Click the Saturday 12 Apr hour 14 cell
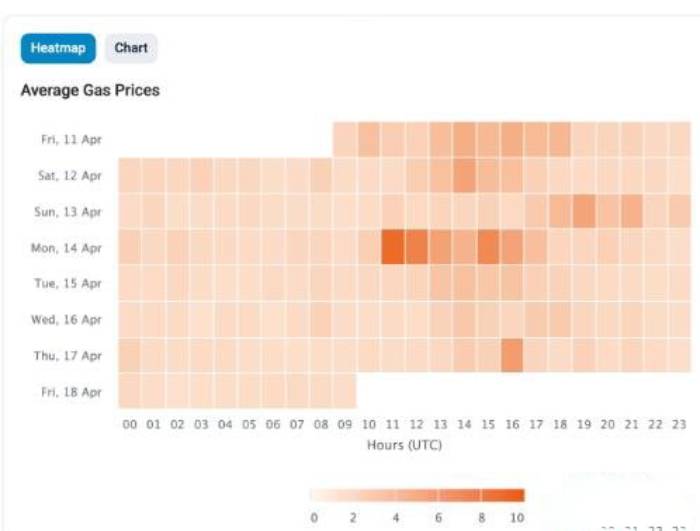The image size is (700, 531). tap(465, 175)
